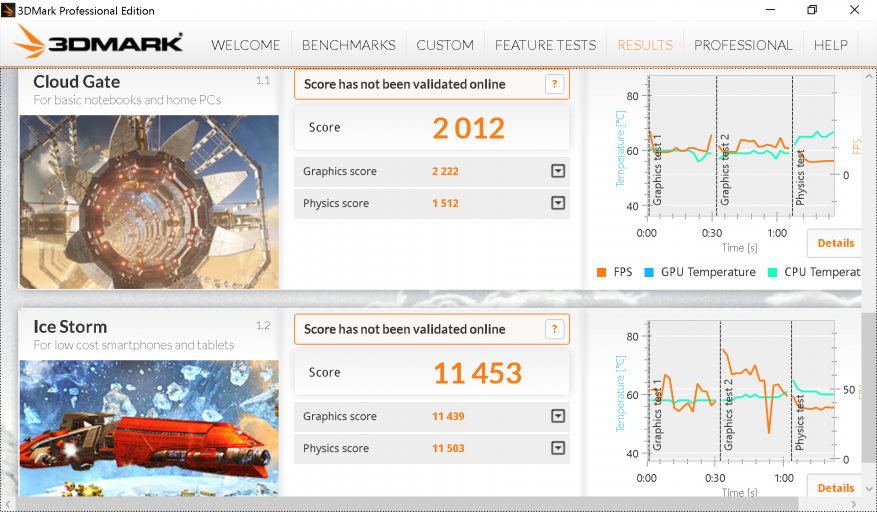Screen dimensions: 877x512
Task: Open Details for the Ice Storm chart
Action: [x=836, y=488]
